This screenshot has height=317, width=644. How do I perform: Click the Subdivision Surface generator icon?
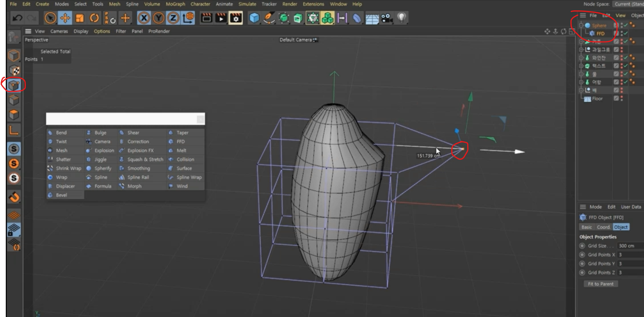284,18
